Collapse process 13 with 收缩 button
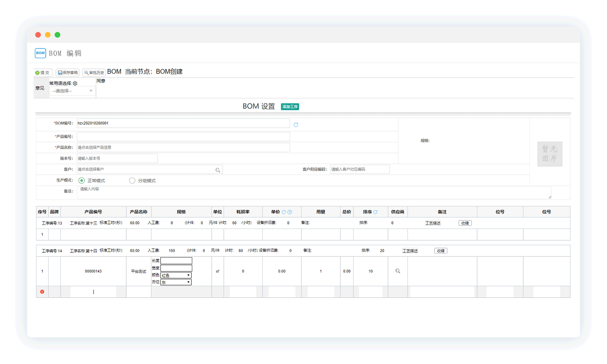This screenshot has height=364, width=607. point(465,223)
